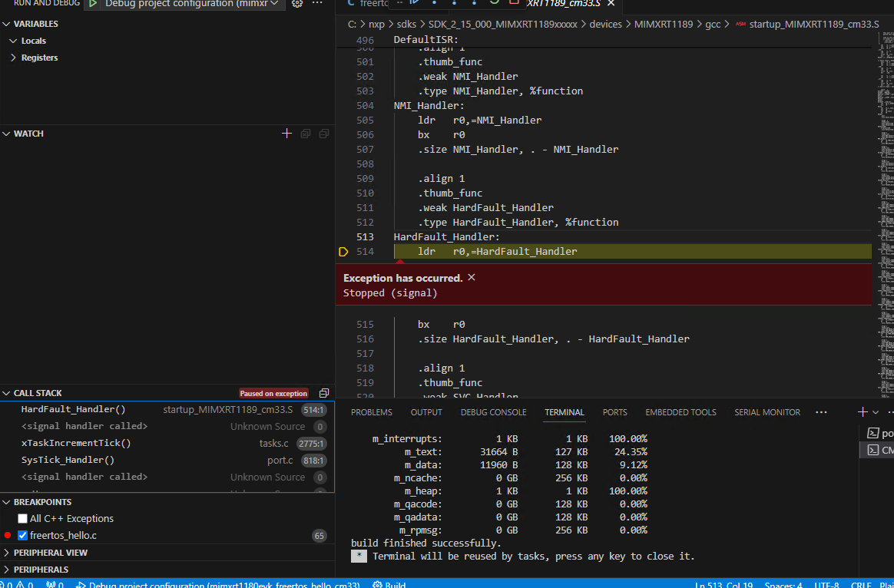Enable the All C++ Exceptions checkbox

point(22,518)
